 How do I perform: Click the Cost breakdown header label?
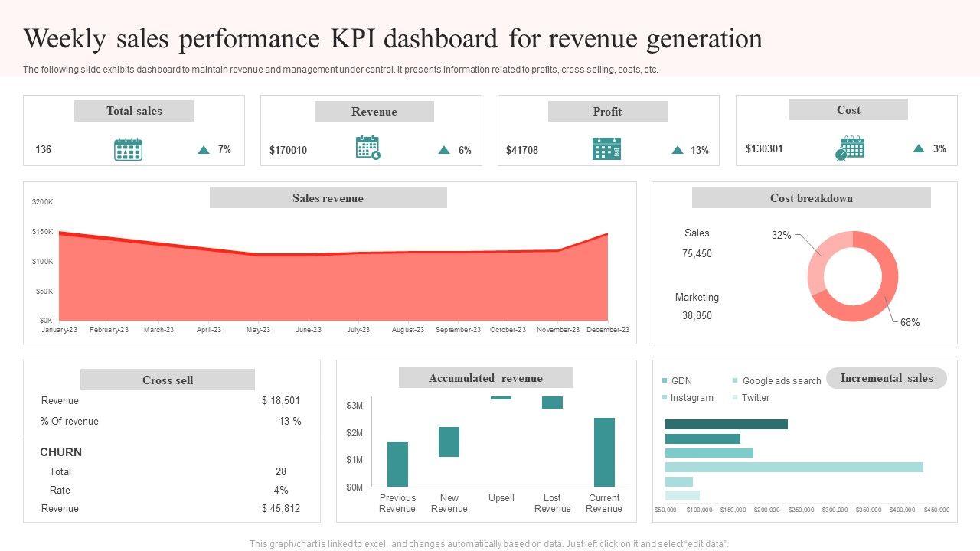[x=811, y=198]
